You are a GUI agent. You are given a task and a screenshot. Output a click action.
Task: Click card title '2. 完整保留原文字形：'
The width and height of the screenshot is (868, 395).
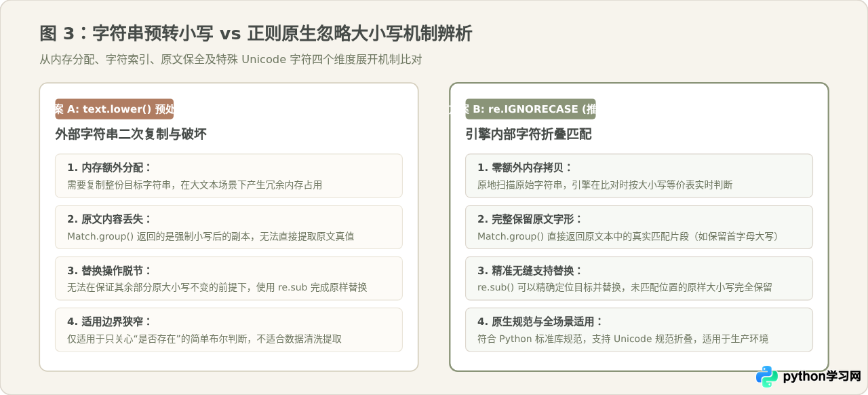[x=530, y=219]
